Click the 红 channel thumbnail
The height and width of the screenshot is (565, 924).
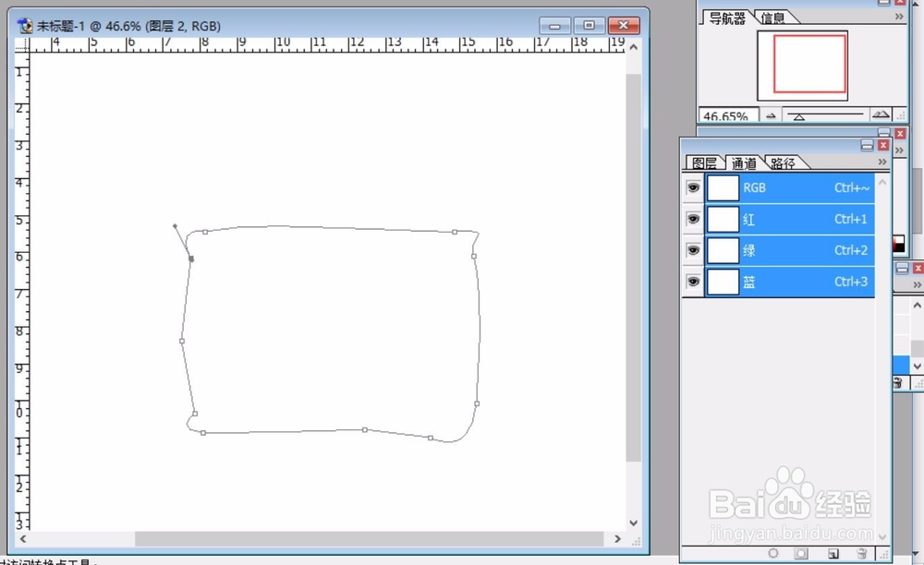[723, 219]
